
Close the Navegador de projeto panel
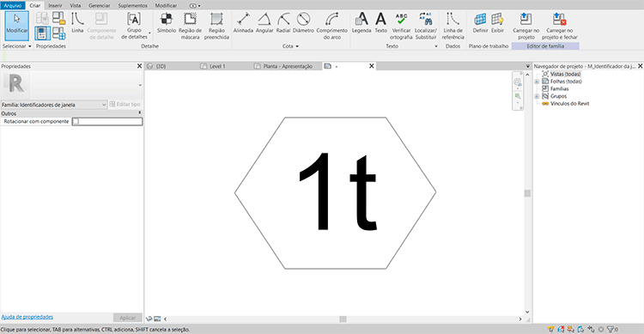click(x=640, y=66)
